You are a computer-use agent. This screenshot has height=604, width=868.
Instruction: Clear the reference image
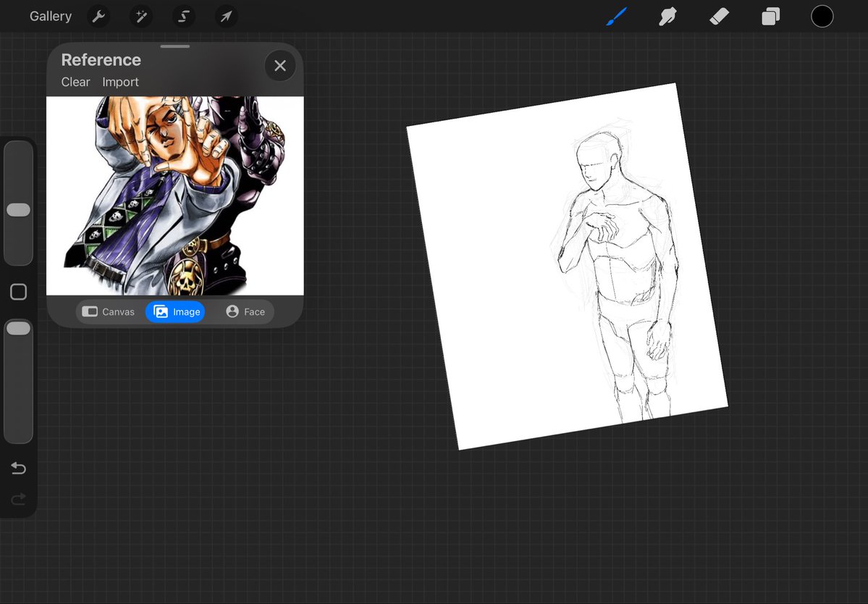(x=75, y=82)
